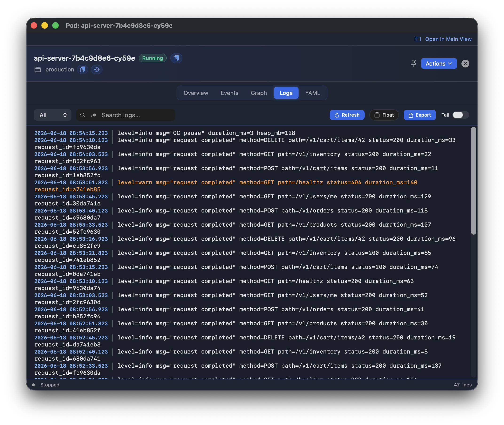Export the logs

(x=419, y=115)
